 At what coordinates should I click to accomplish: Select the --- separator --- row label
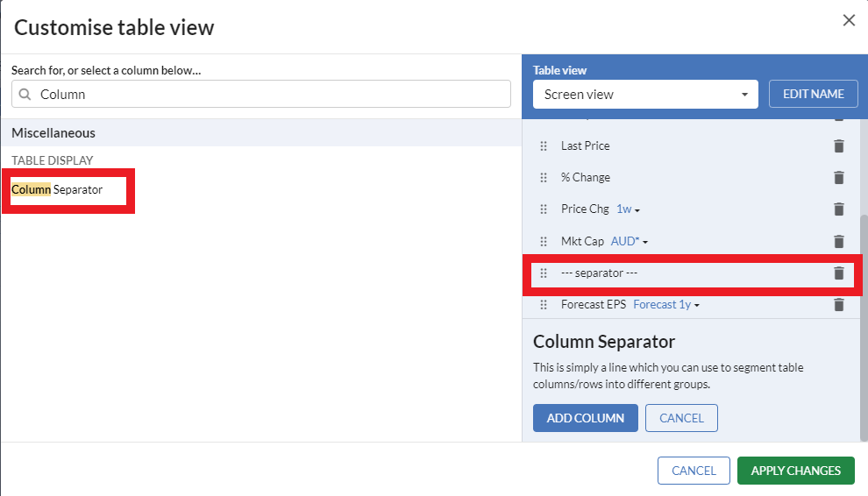[599, 273]
